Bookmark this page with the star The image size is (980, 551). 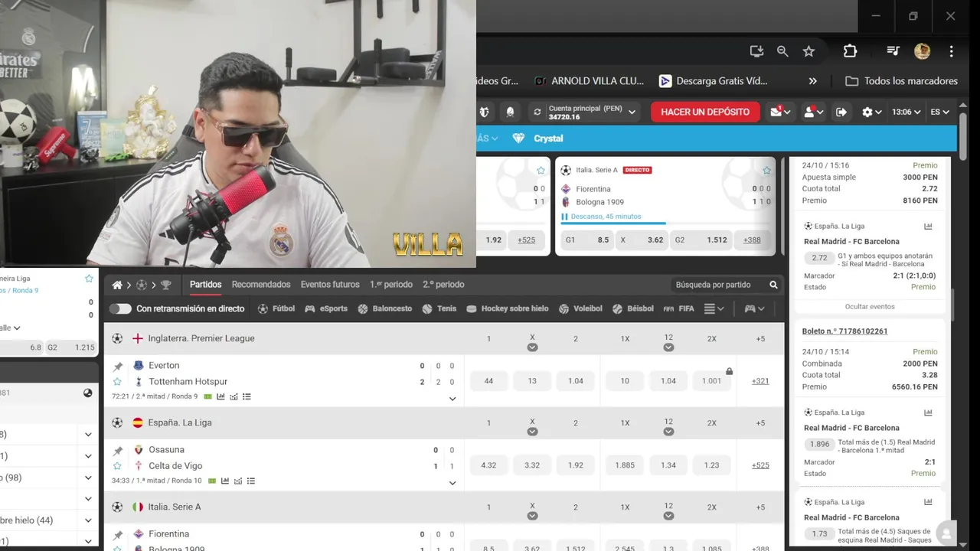click(808, 51)
